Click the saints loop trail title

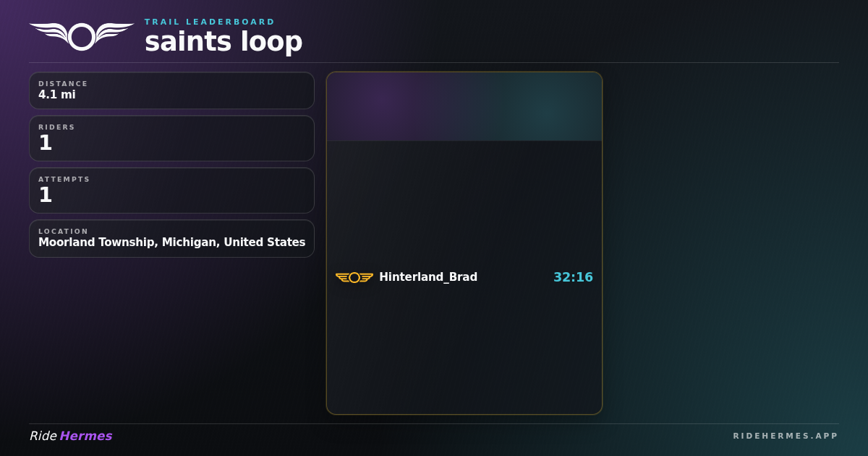pos(224,41)
